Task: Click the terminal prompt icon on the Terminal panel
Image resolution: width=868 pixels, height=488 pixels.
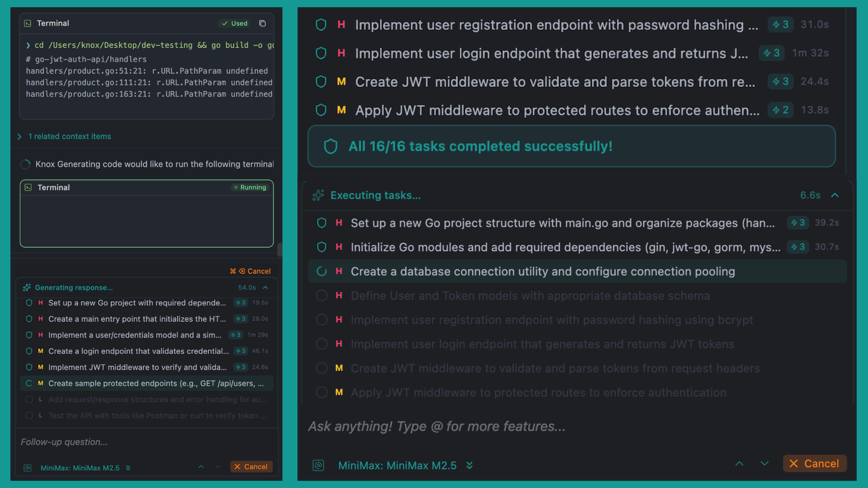Action: 28,23
